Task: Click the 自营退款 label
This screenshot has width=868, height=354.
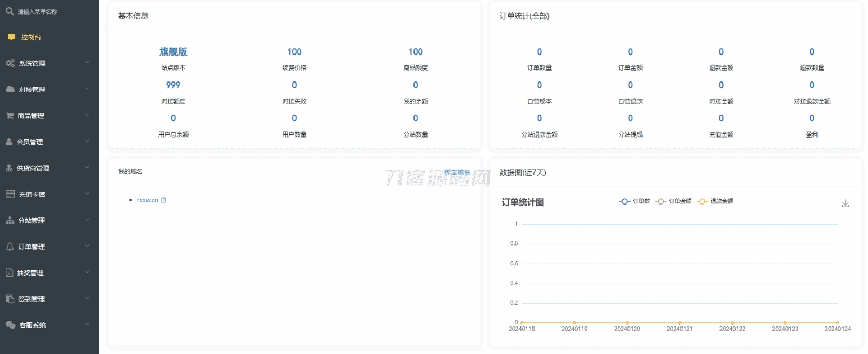Action: tap(630, 101)
